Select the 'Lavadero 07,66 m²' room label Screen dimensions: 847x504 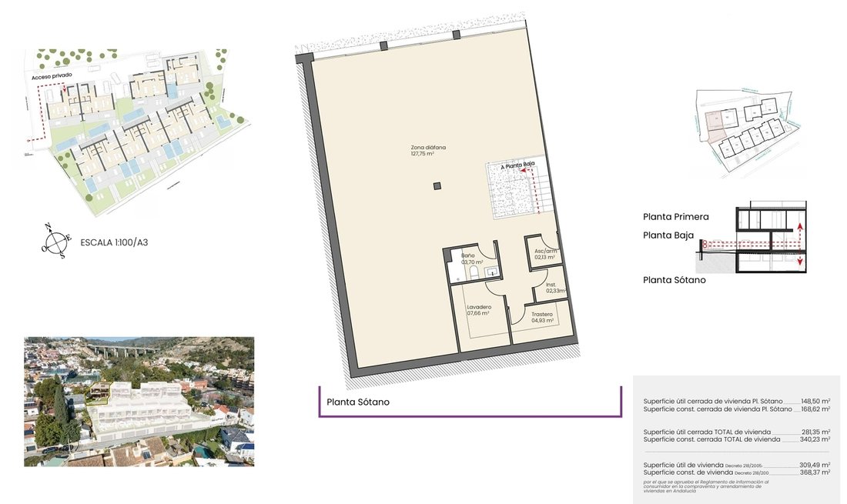pos(479,310)
